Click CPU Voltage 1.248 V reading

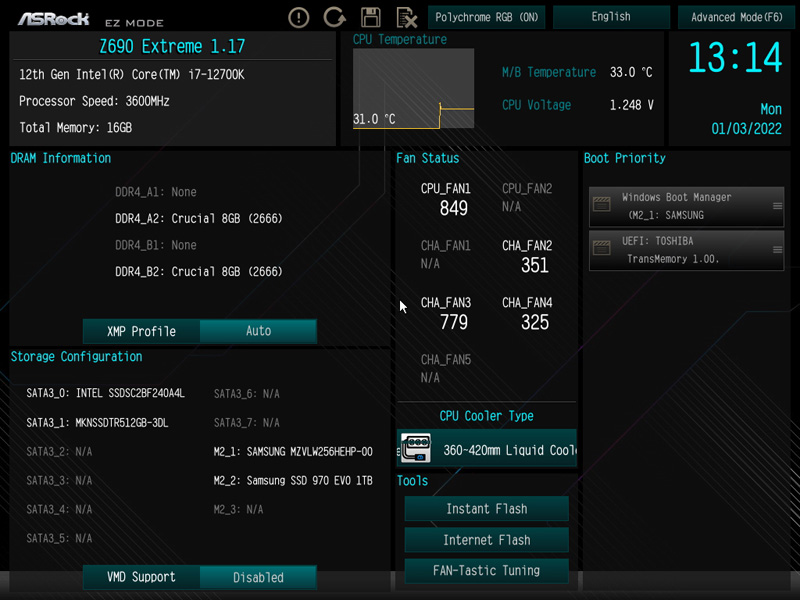click(x=577, y=105)
